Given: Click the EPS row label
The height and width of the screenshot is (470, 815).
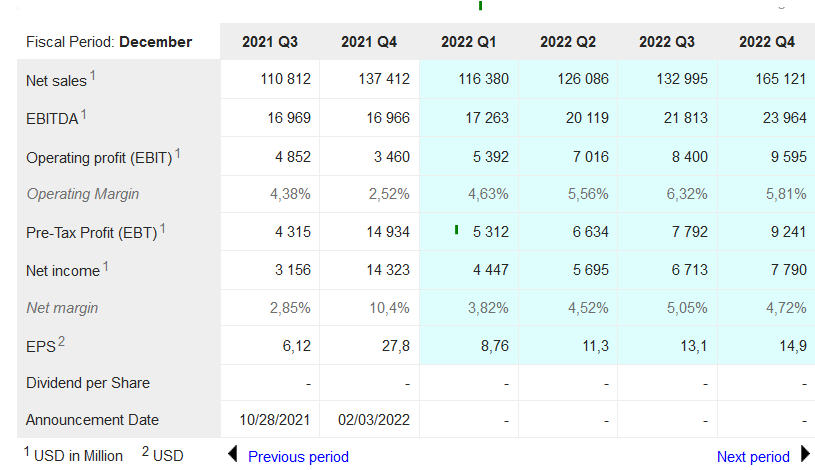Looking at the screenshot, I should [x=40, y=346].
